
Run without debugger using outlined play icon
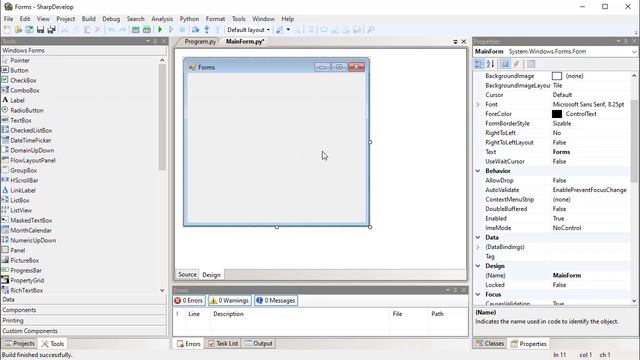pos(171,30)
